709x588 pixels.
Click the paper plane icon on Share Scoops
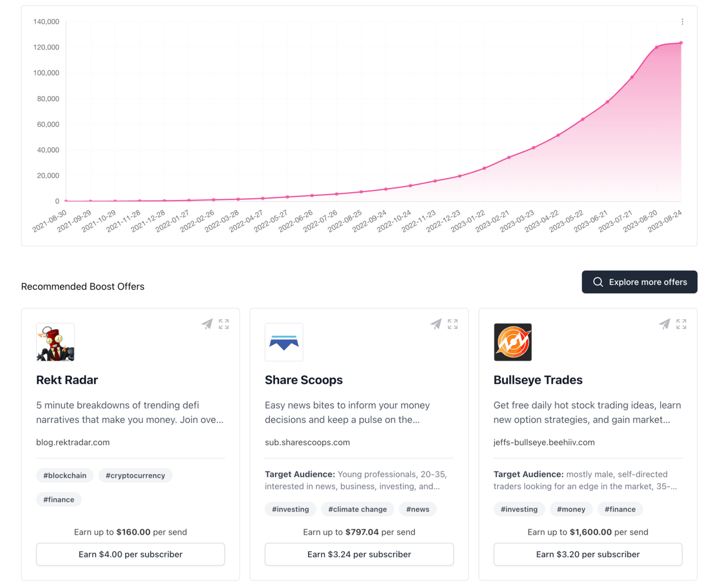(436, 324)
